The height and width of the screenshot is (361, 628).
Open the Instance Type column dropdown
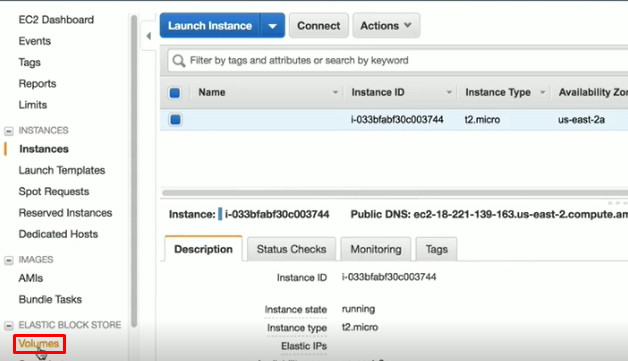[543, 93]
